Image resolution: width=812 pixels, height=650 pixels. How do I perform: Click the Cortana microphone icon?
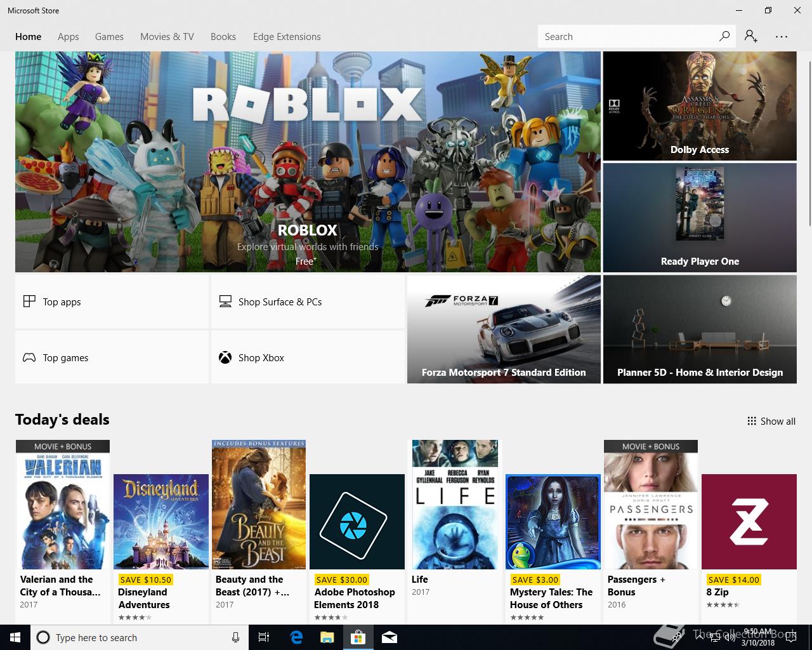235,637
